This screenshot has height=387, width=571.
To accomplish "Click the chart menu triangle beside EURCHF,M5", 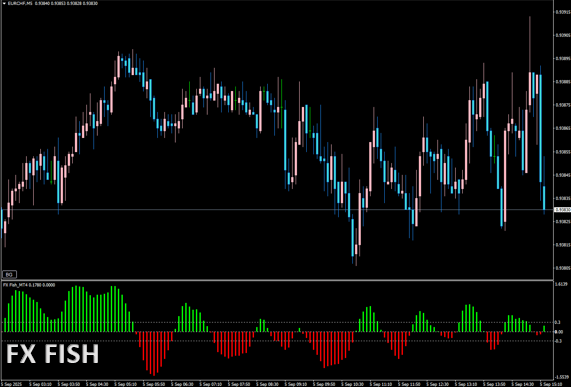I will (x=4, y=3).
